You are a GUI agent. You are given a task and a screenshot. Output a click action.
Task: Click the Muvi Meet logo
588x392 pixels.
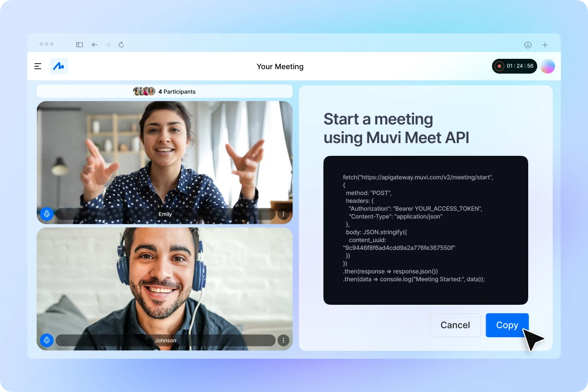[x=59, y=66]
